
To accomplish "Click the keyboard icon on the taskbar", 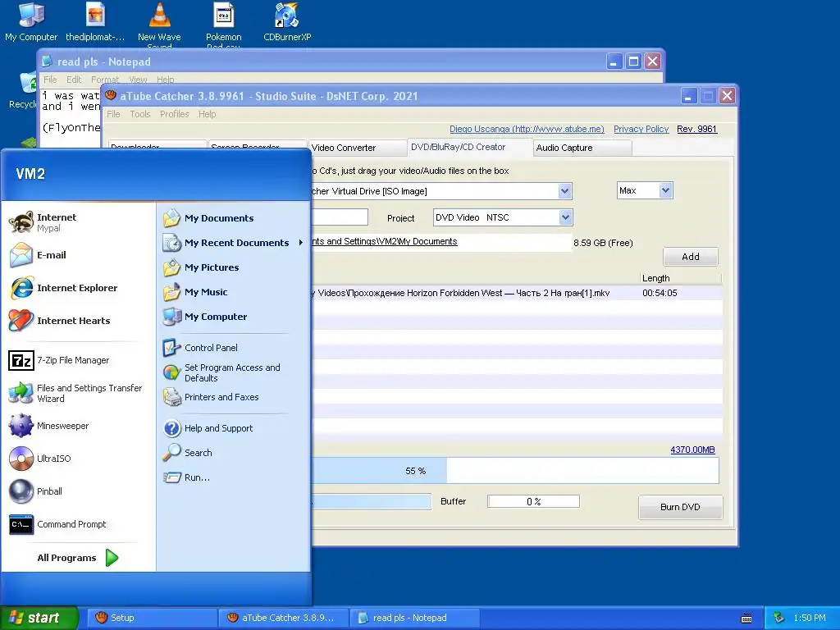I will tap(746, 619).
